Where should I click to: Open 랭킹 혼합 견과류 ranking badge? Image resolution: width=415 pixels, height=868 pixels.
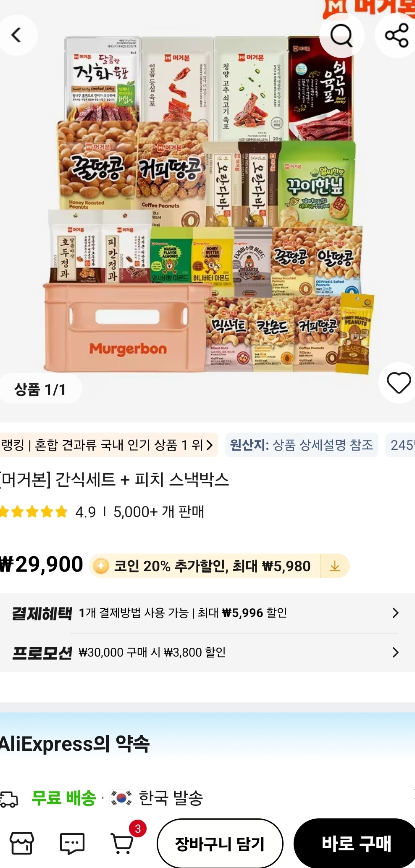108,445
